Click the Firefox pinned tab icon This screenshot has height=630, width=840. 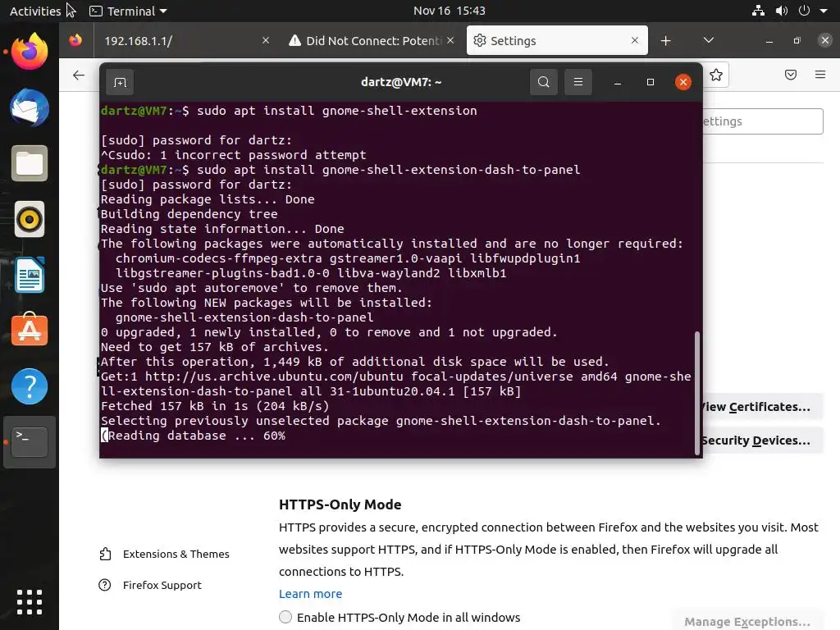[x=75, y=40]
